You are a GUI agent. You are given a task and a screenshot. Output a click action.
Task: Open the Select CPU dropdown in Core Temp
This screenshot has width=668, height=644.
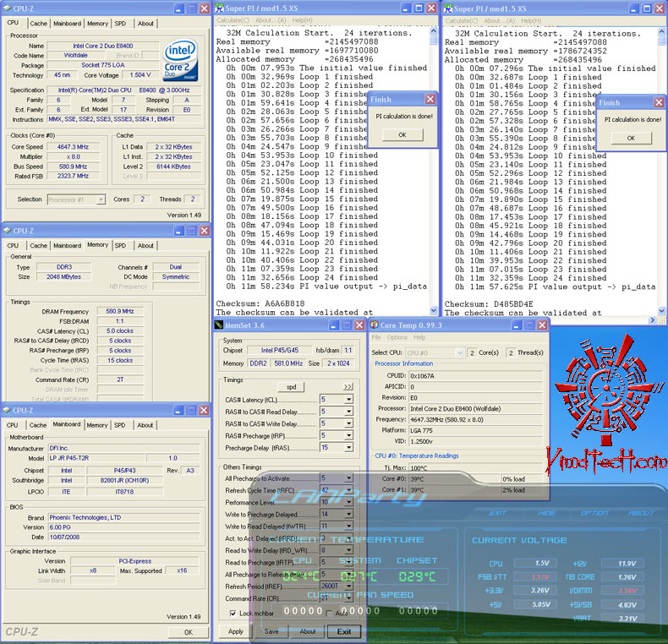pyautogui.click(x=460, y=352)
